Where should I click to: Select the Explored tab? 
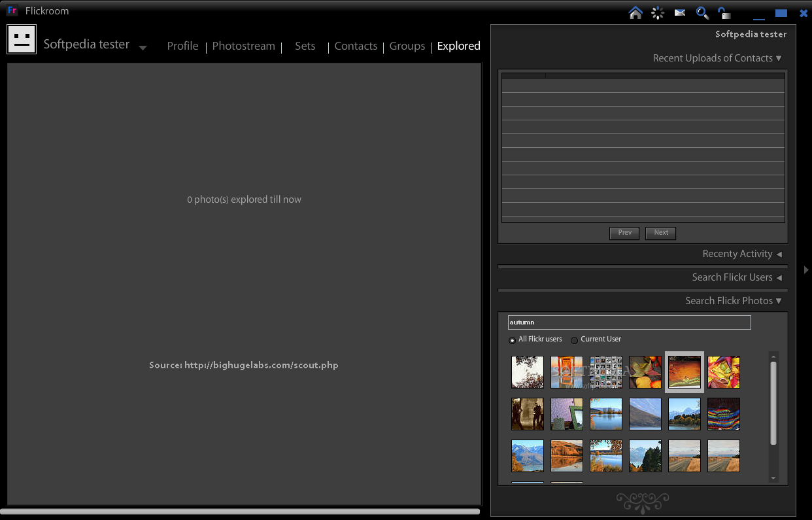tap(459, 46)
